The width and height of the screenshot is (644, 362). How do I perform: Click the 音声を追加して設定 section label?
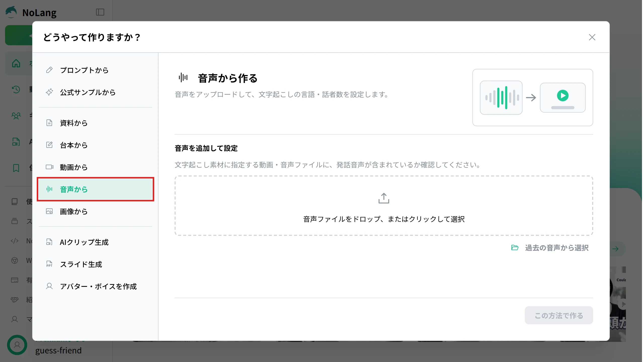(x=206, y=148)
